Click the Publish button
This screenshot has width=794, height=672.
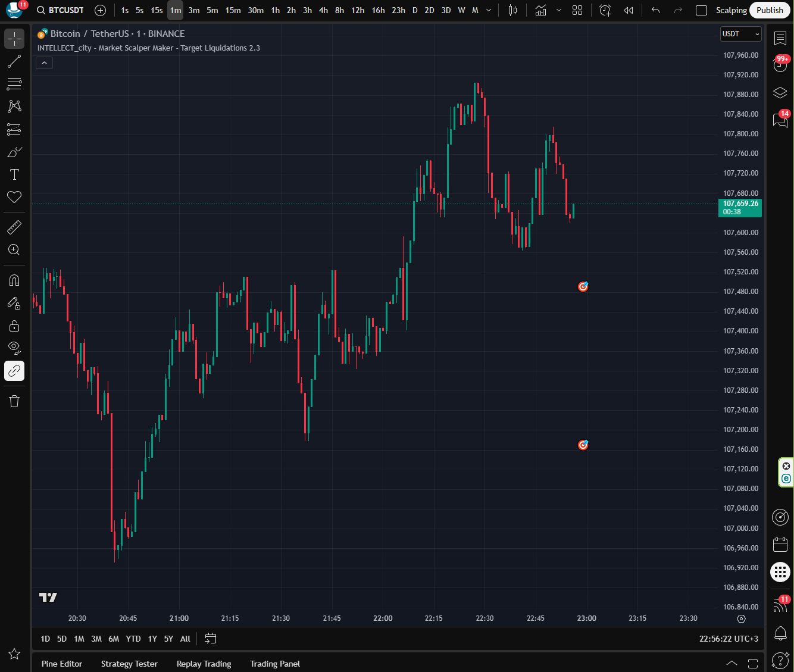(770, 10)
